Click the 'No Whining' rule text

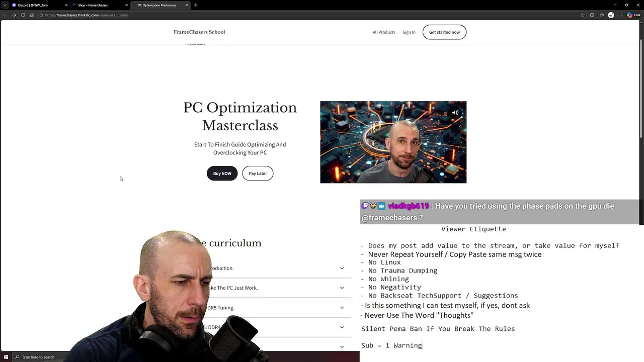click(x=388, y=279)
